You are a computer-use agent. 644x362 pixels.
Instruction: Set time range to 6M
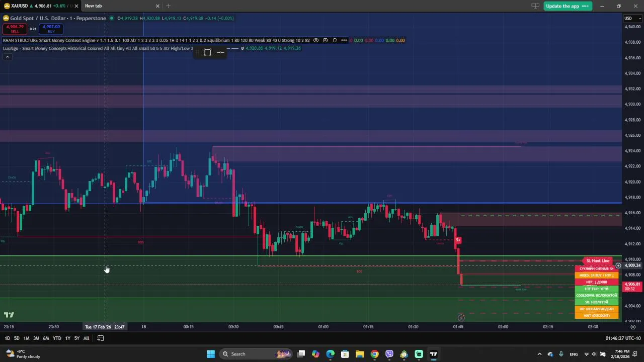coord(46,338)
